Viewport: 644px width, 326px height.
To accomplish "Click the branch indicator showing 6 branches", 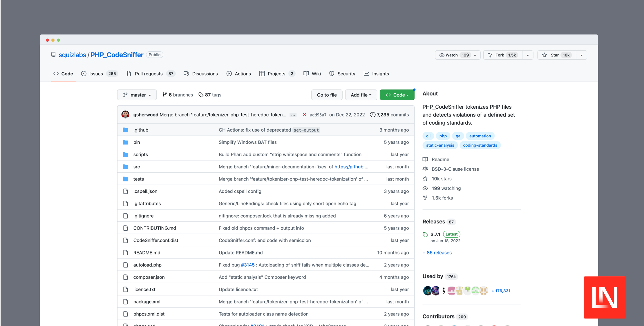I will click(178, 95).
